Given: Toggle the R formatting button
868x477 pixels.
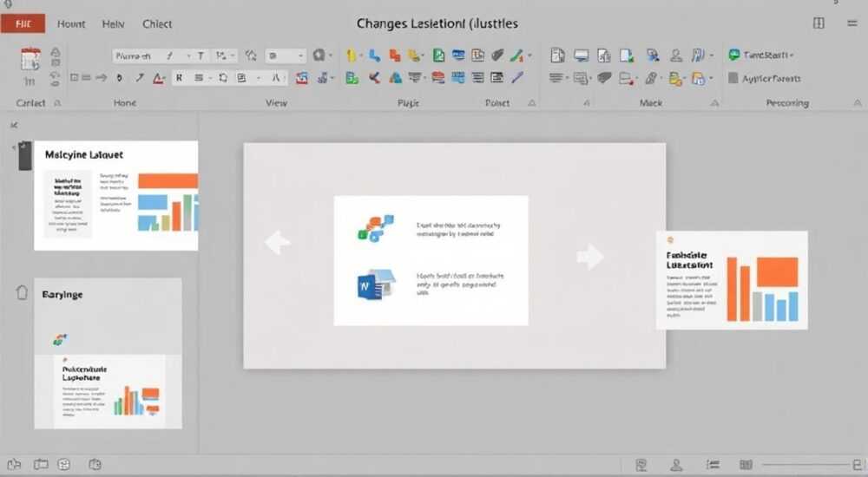Looking at the screenshot, I should [x=179, y=78].
